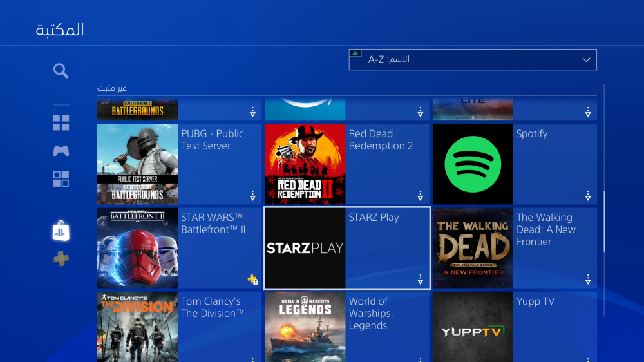
Task: Click the download arrow on STARZ Play tile
Action: pyautogui.click(x=420, y=280)
